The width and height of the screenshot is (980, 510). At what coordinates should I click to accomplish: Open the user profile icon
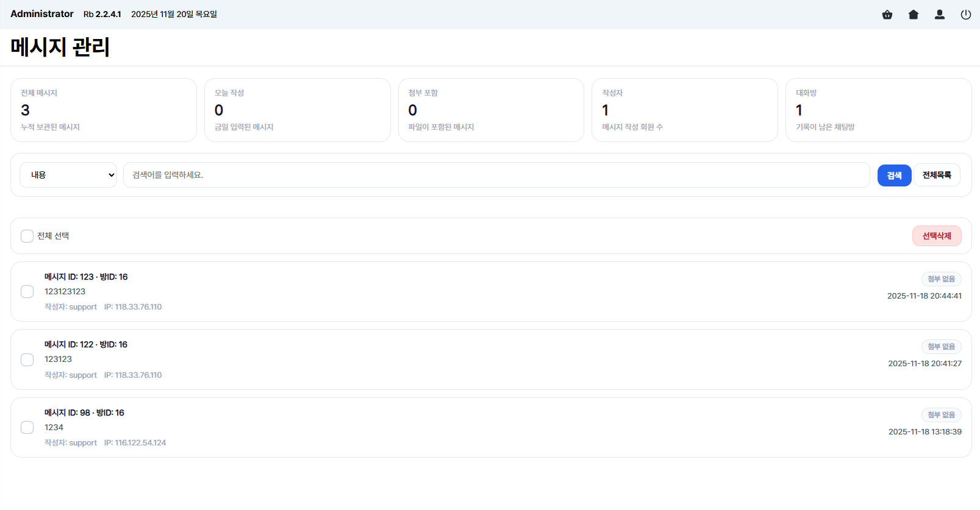click(939, 15)
